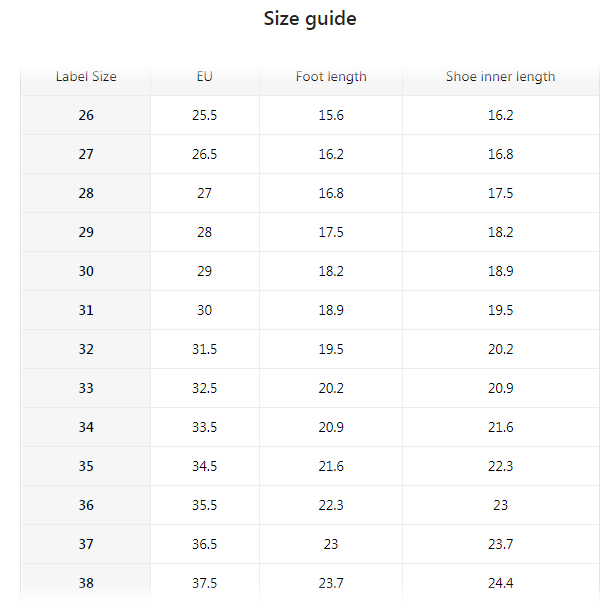Select label size 35 row header cell
Screen dimensions: 607x604
(86, 467)
